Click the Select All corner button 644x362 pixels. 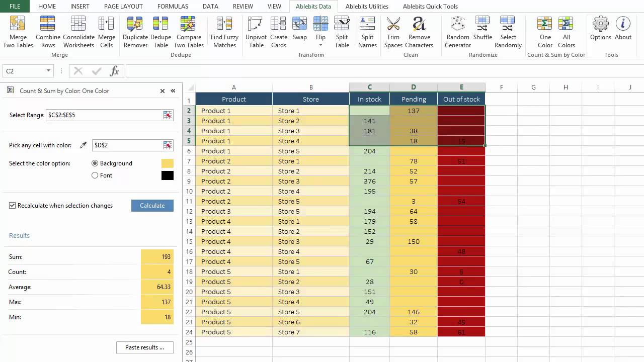pyautogui.click(x=189, y=87)
